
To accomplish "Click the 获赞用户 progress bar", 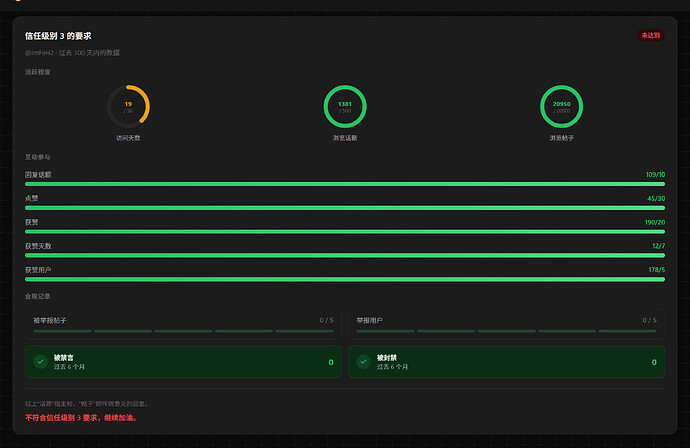I will point(345,279).
